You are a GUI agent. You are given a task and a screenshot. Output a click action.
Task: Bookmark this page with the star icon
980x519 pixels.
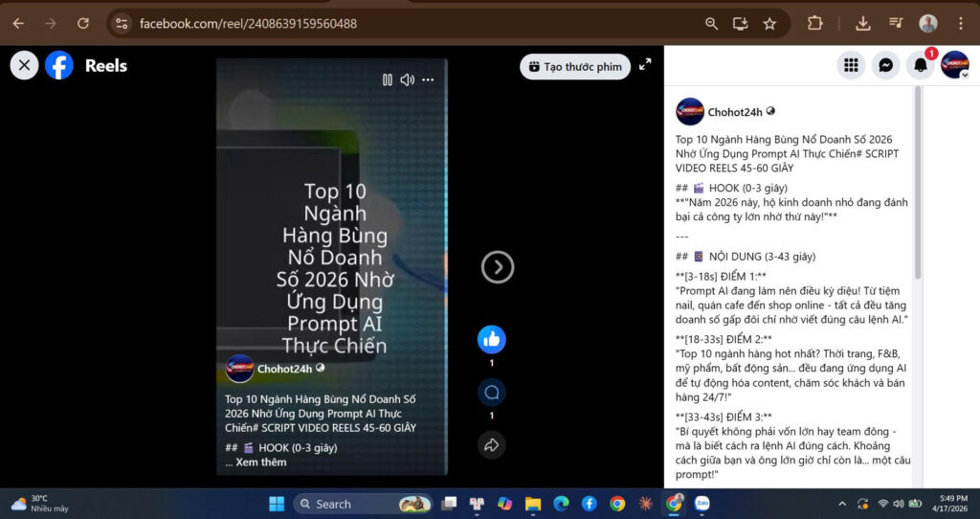(x=769, y=24)
